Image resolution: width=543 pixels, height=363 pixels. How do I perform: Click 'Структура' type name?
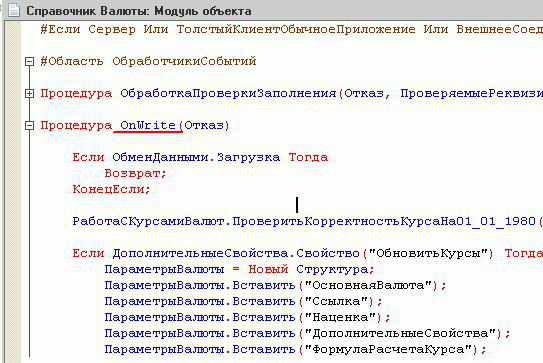click(332, 269)
